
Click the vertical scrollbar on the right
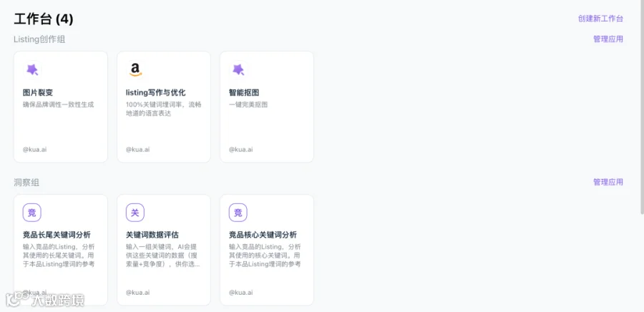tap(642, 107)
